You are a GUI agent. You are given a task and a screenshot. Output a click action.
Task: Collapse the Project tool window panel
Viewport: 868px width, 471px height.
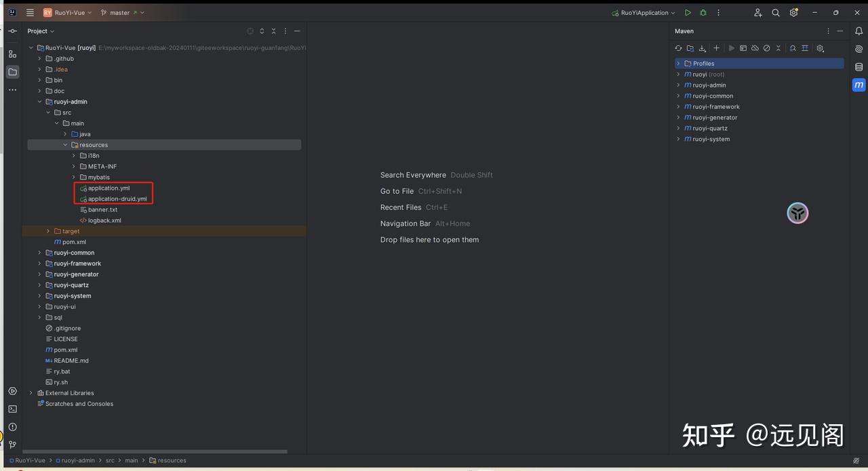click(x=297, y=30)
